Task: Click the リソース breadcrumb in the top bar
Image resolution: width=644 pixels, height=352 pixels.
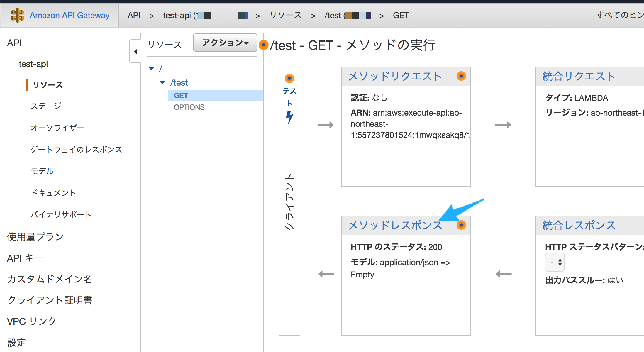Action: [x=286, y=15]
